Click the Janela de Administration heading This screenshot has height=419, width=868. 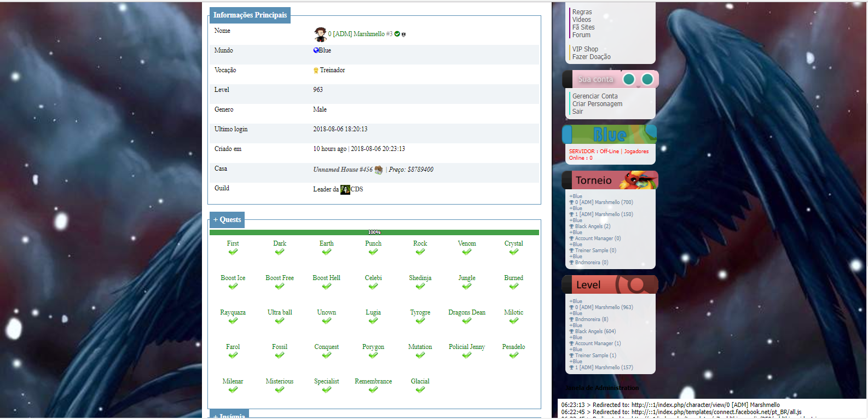click(602, 388)
